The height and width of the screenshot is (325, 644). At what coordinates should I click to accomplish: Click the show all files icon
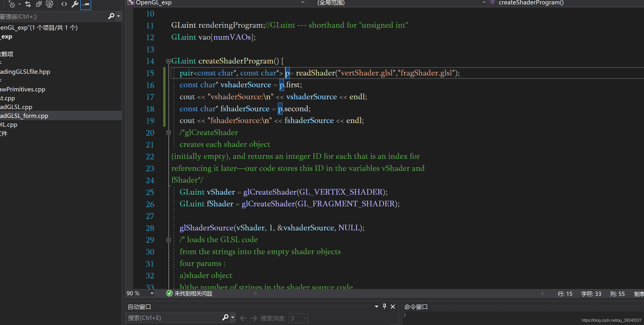[50, 4]
